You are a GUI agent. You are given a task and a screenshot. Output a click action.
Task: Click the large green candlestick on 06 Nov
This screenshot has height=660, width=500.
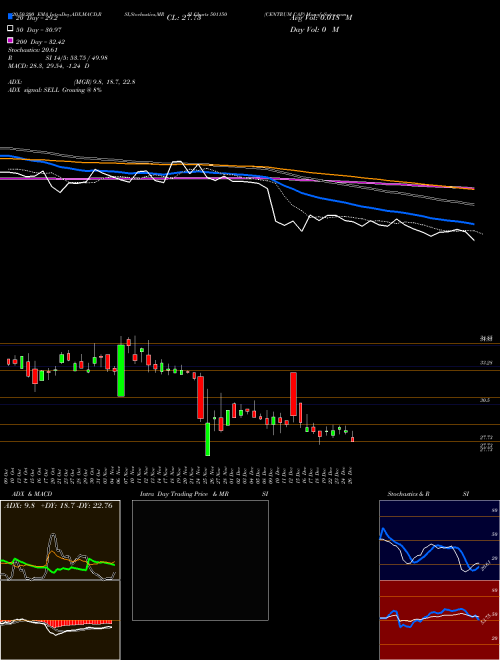click(x=121, y=370)
